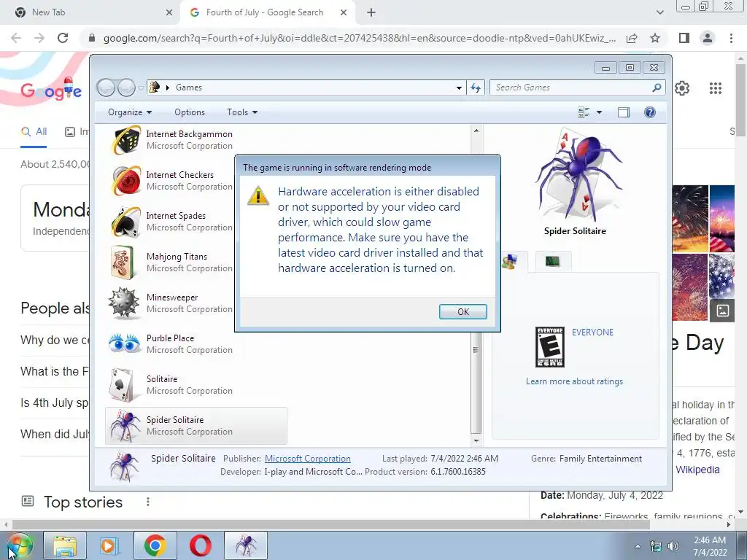
Task: Click the Chrome share page icon
Action: 632,38
